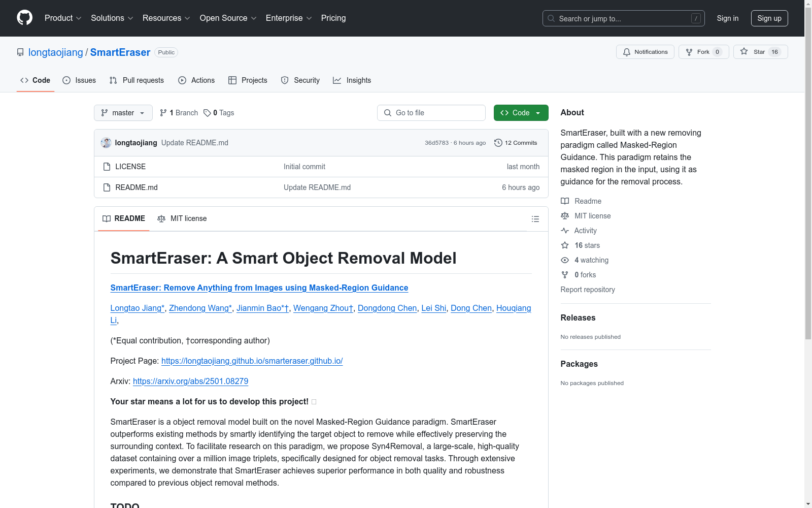Open the Pull requests tab

[x=137, y=80]
